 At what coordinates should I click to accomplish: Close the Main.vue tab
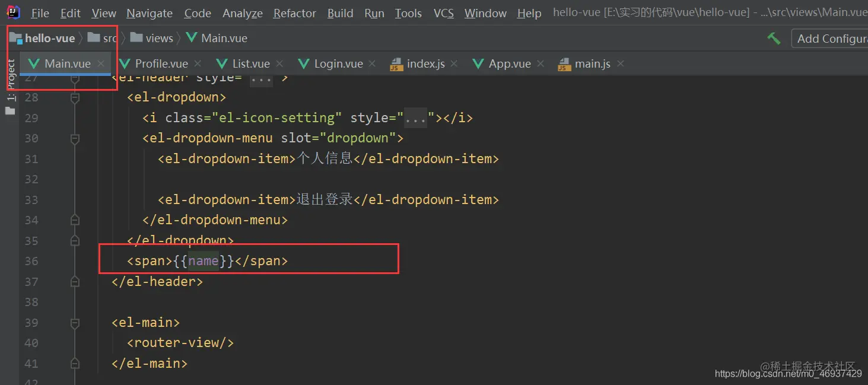(x=101, y=63)
